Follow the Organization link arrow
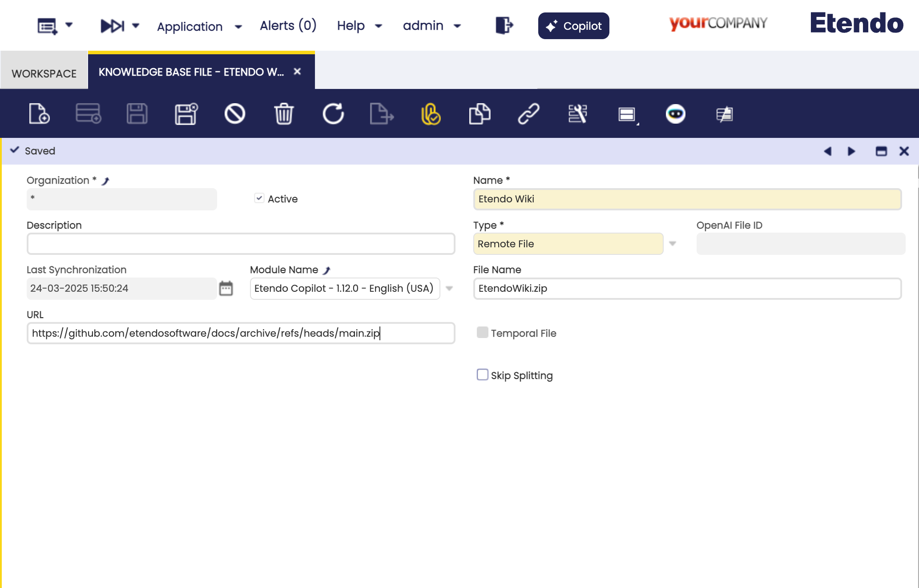Image resolution: width=919 pixels, height=588 pixels. coord(105,181)
